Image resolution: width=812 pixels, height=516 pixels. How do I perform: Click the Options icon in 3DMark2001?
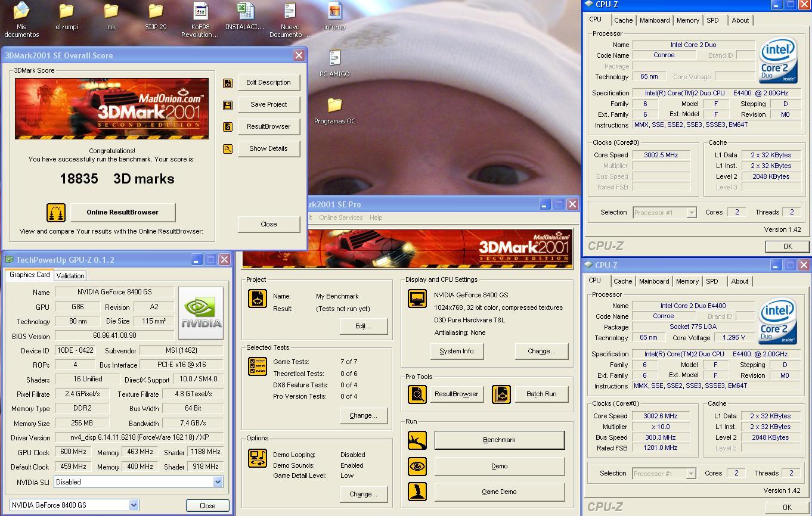(x=258, y=458)
